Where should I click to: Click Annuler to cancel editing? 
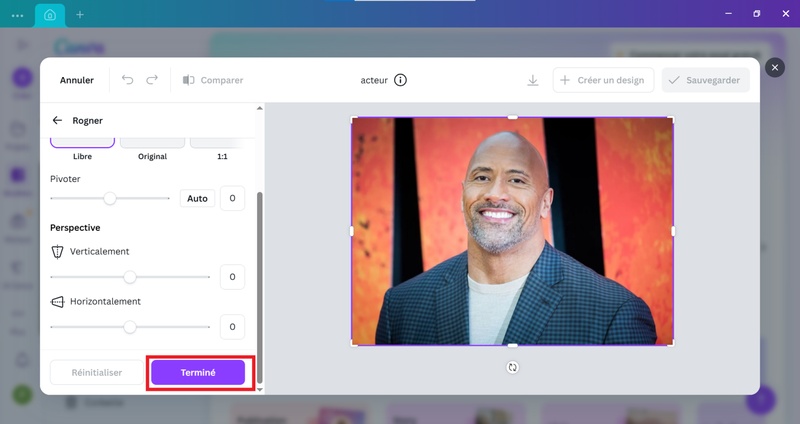click(x=77, y=80)
